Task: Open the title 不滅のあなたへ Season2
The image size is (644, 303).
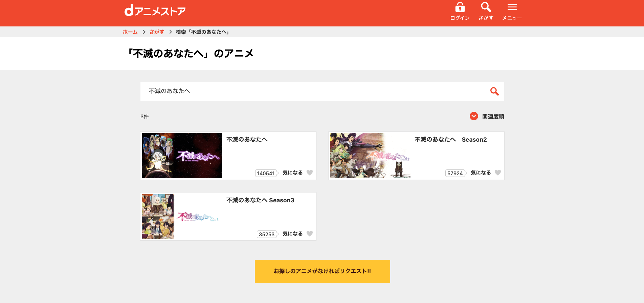Action: [450, 140]
